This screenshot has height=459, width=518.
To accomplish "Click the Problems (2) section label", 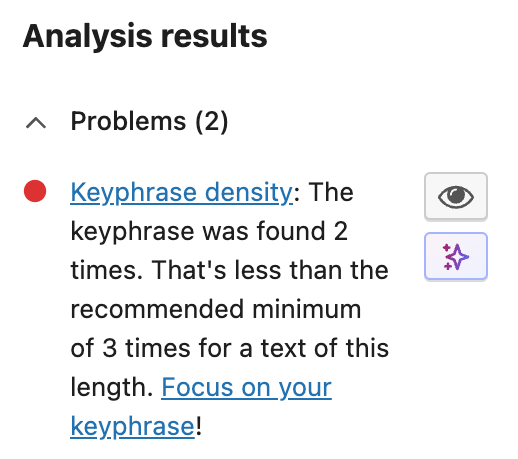I will tap(149, 121).
